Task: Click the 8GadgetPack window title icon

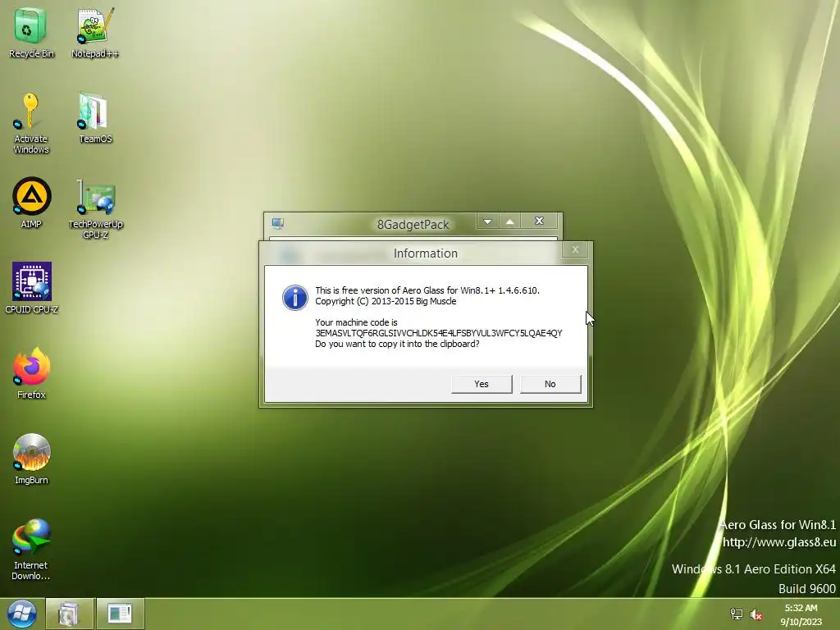Action: 277,223
